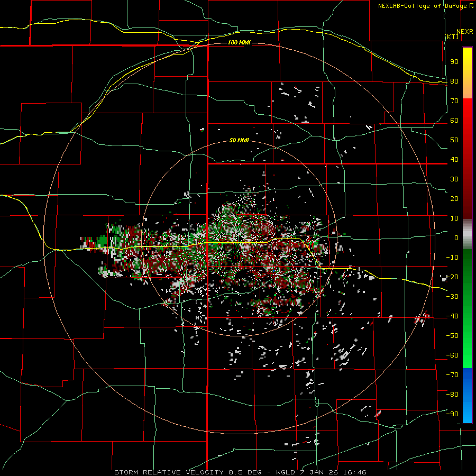The width and height of the screenshot is (476, 476).
Task: Click the -70 value on the velocity scale
Action: pyautogui.click(x=452, y=375)
